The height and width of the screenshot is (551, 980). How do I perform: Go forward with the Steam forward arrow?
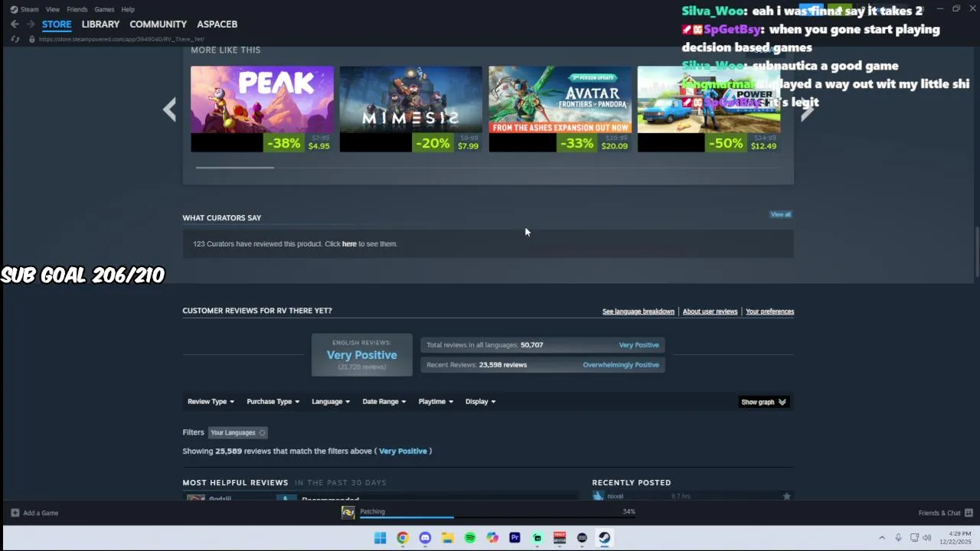pyautogui.click(x=31, y=24)
